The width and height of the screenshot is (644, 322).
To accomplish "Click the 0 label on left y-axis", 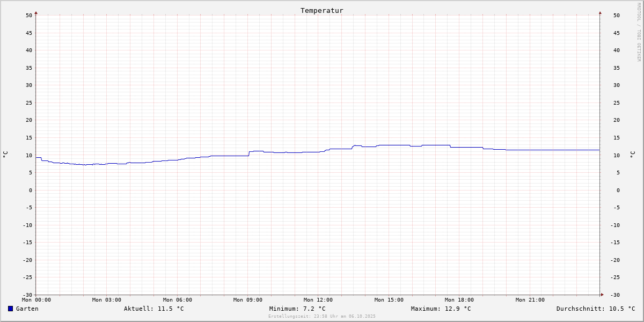I will click(x=31, y=191).
